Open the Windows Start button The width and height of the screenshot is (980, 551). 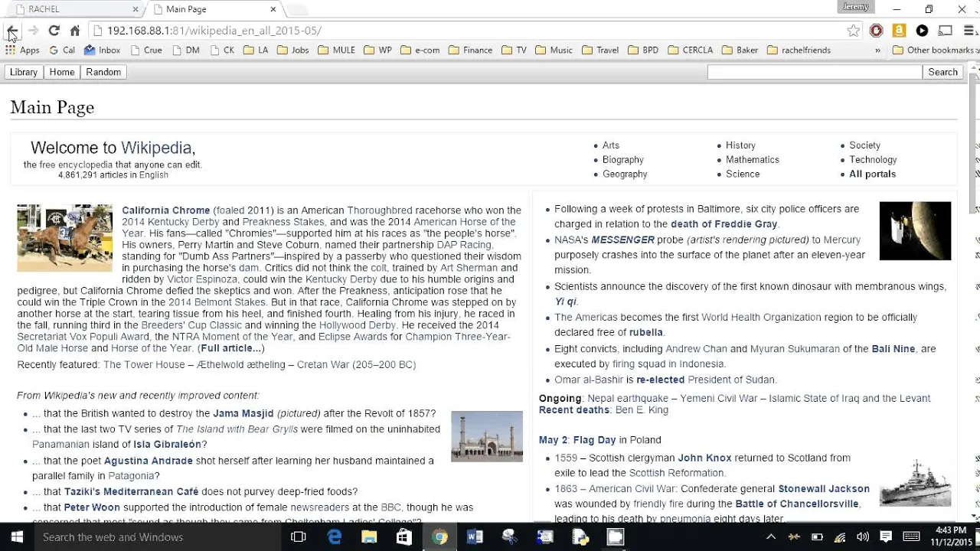(x=17, y=537)
